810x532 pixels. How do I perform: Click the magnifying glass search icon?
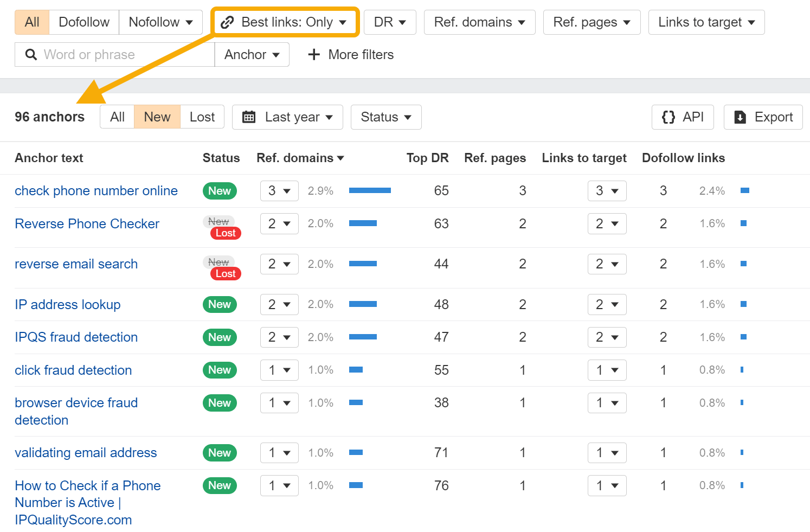tap(31, 54)
